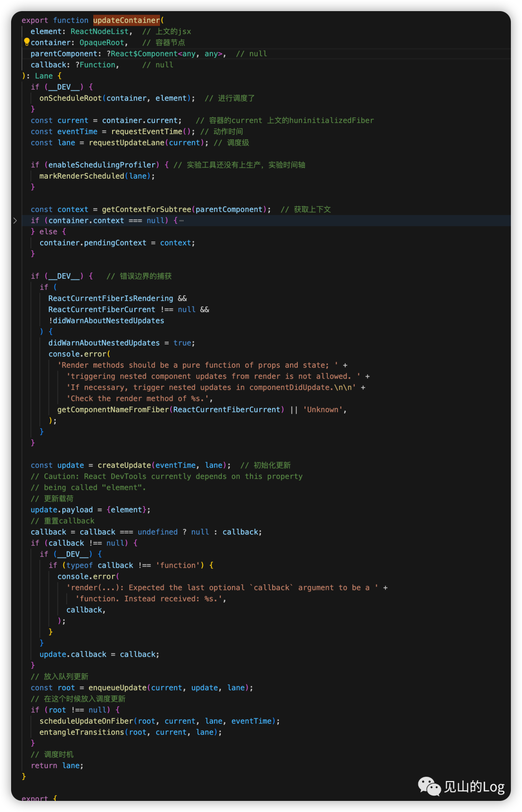Click the getComponentNameFromFiber call
Image resolution: width=522 pixels, height=812 pixels.
(x=113, y=410)
